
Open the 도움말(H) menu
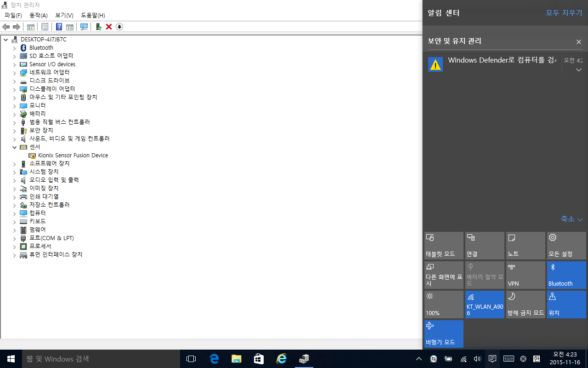(x=93, y=16)
